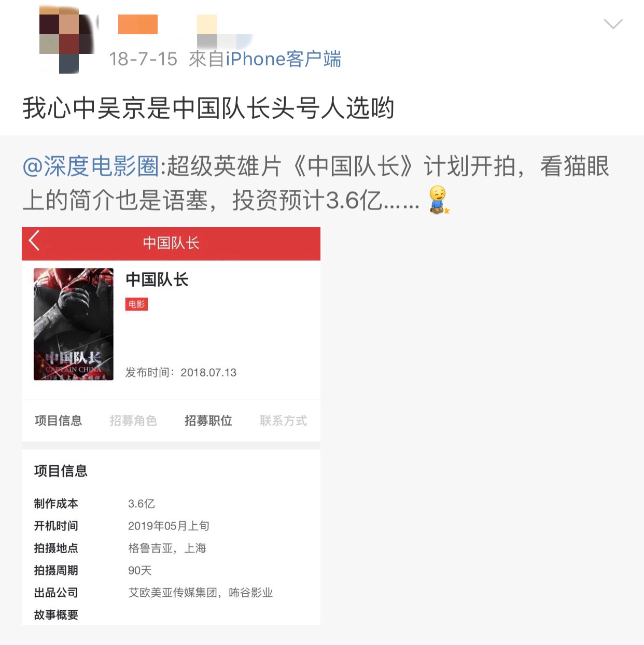This screenshot has width=644, height=645.
Task: Switch to 招募角色 tab
Action: (x=133, y=420)
